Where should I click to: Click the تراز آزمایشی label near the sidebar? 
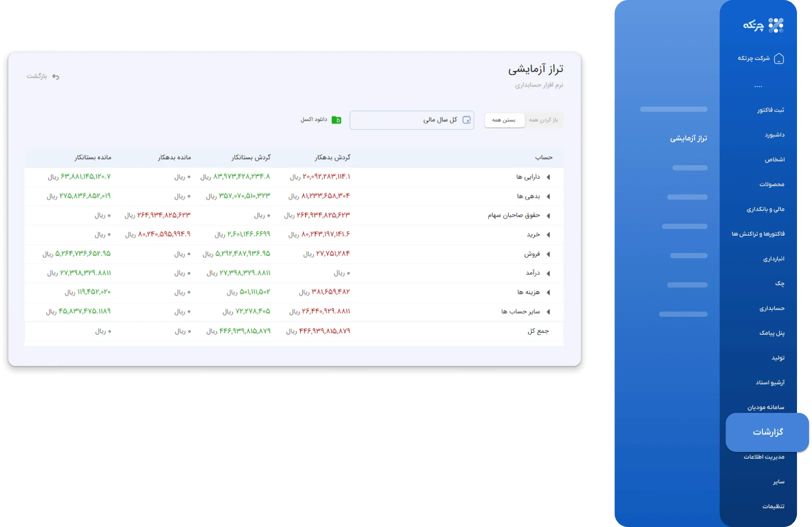(x=688, y=139)
